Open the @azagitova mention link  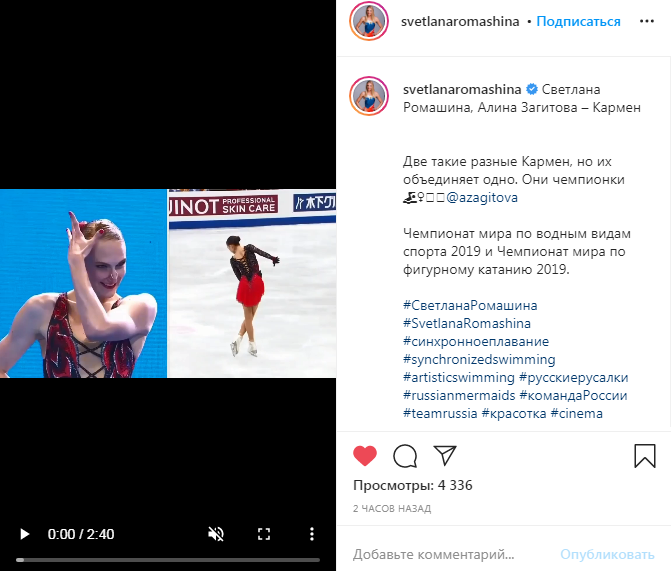(x=482, y=197)
